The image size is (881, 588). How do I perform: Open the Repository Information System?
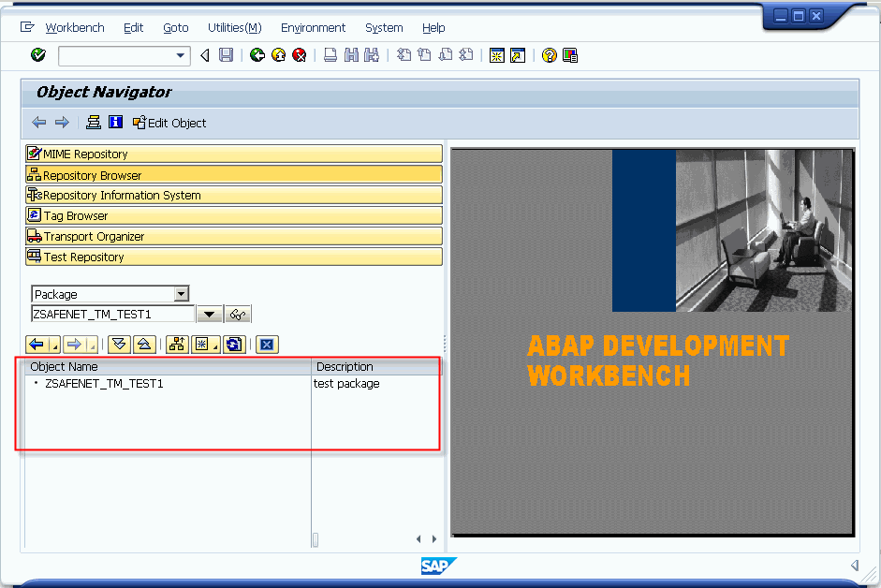[234, 195]
